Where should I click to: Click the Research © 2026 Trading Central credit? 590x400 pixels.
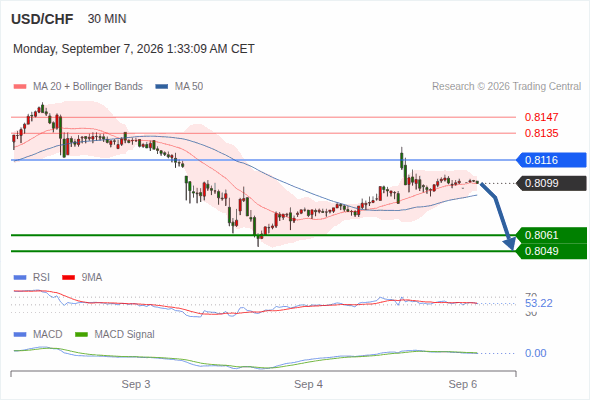tap(506, 87)
